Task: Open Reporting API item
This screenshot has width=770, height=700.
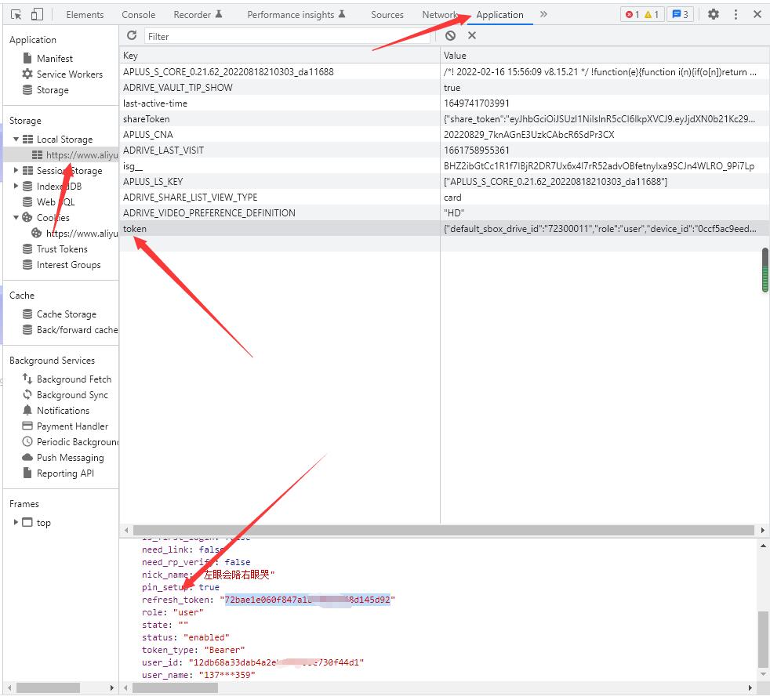Action: 65,473
